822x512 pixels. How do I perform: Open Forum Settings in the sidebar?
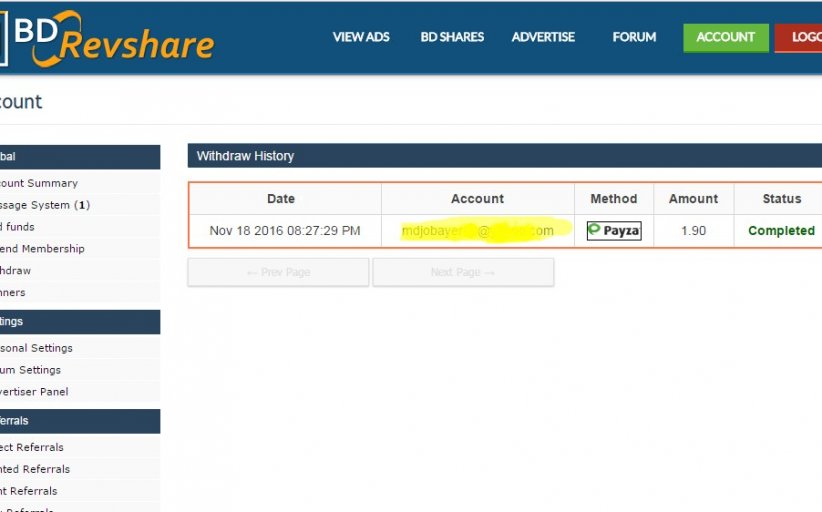click(31, 370)
